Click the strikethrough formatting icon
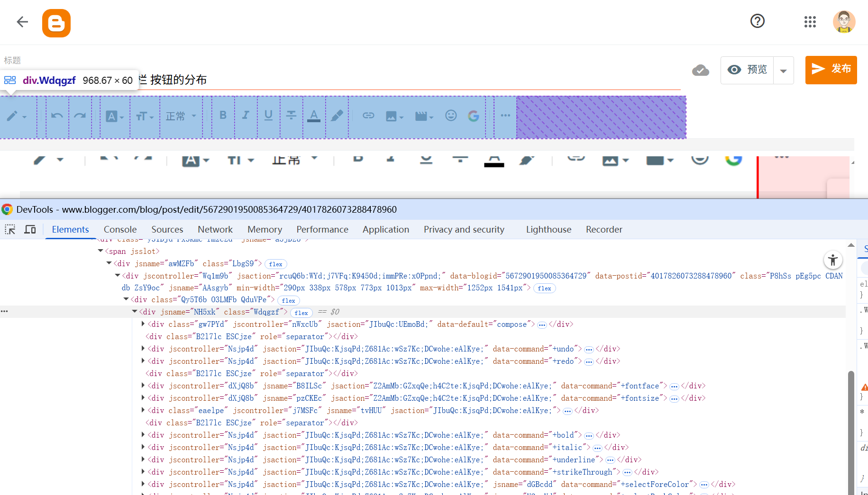This screenshot has height=495, width=868. 291,116
